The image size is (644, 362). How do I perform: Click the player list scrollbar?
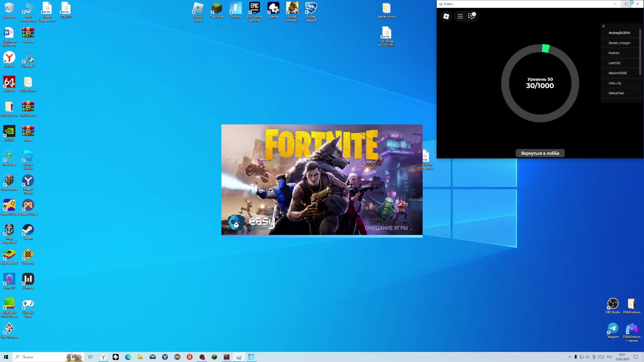pos(640,52)
